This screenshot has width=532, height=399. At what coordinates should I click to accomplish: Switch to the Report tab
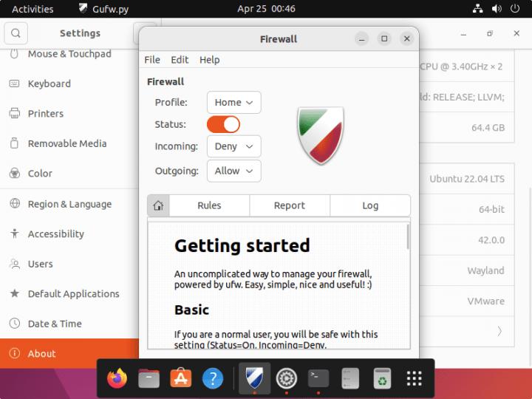(290, 205)
